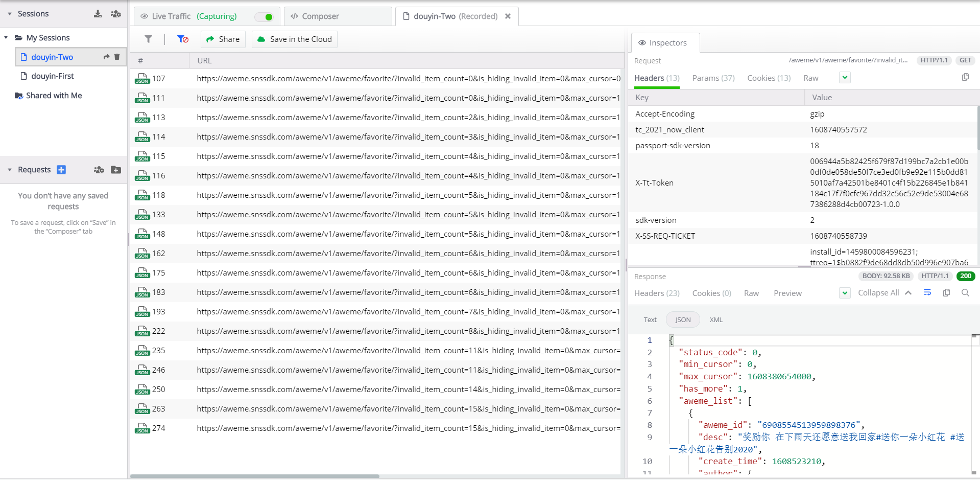Select the Accept-Encoding header row
This screenshot has height=480, width=980.
802,114
